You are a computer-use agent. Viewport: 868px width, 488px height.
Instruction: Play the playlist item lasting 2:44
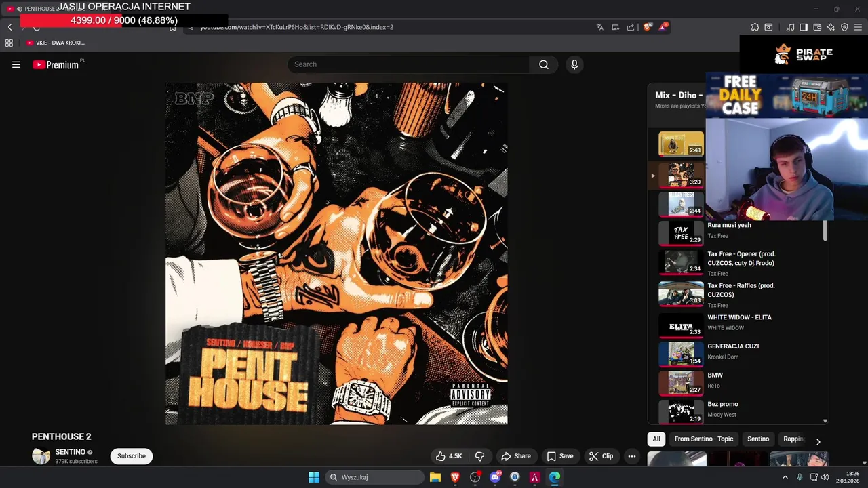pos(681,203)
